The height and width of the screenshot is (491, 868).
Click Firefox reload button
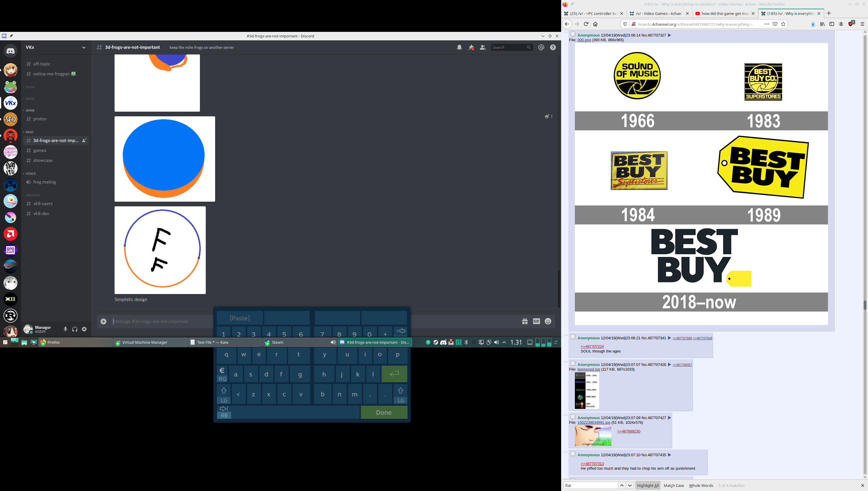586,24
